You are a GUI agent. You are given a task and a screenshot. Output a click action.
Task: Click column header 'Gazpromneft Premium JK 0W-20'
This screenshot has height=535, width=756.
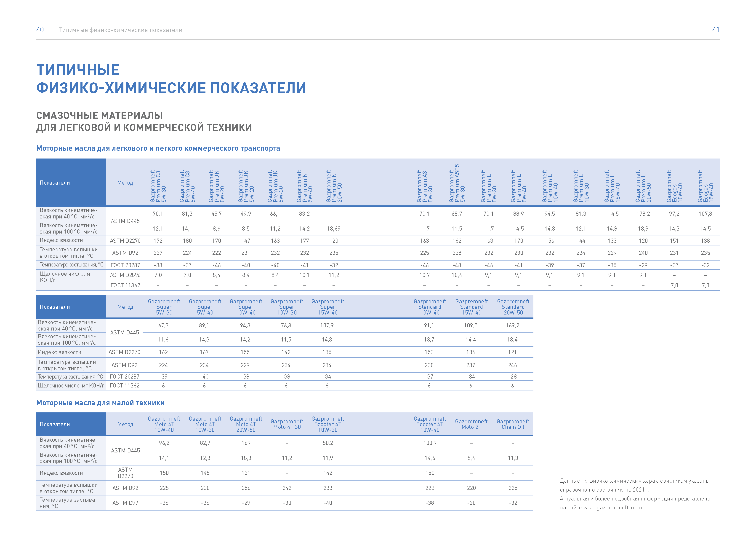click(x=216, y=186)
